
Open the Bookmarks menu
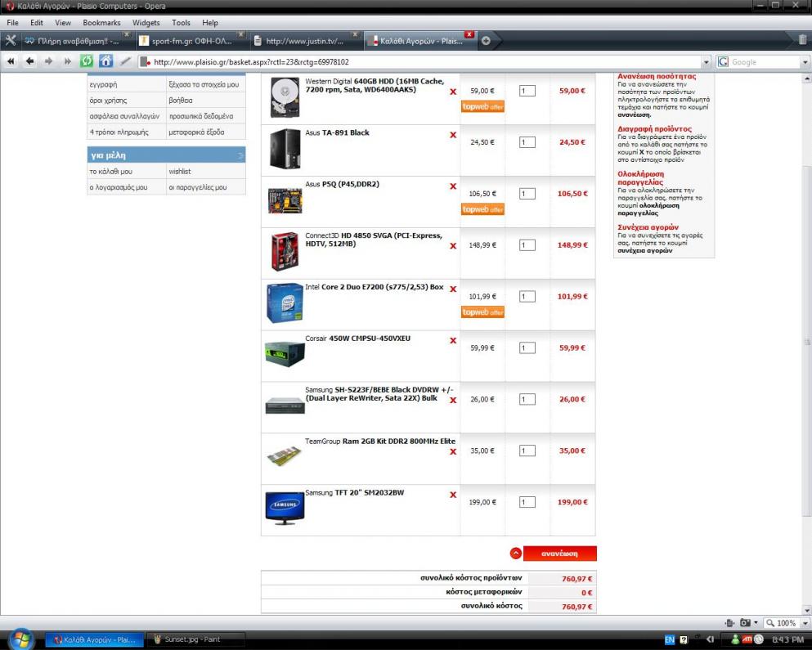point(101,23)
